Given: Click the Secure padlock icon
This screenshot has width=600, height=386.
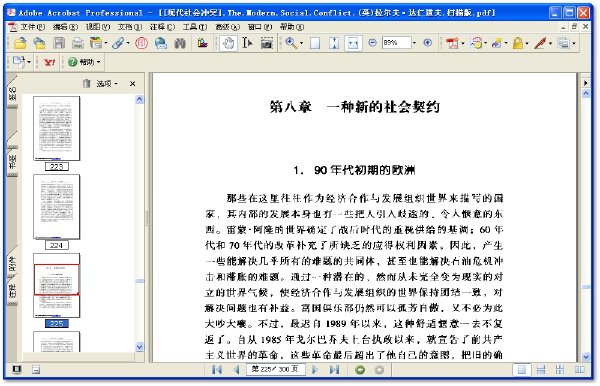Looking at the screenshot, I should coord(518,43).
